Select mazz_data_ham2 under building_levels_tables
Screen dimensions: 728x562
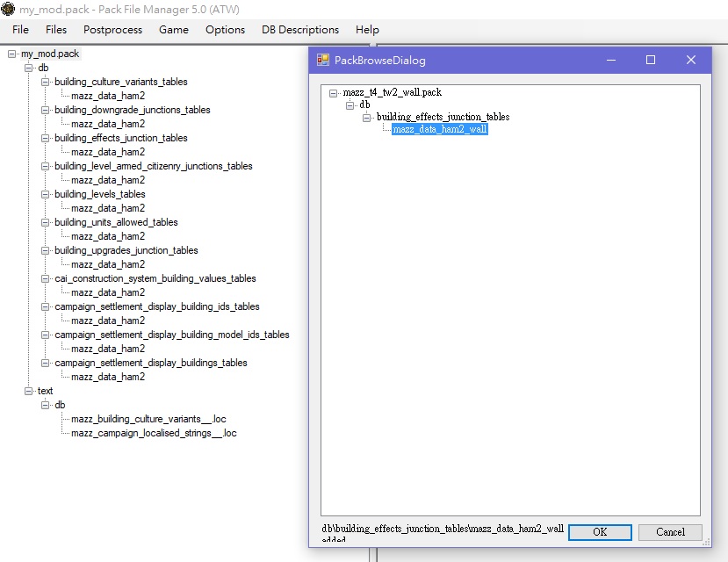107,208
